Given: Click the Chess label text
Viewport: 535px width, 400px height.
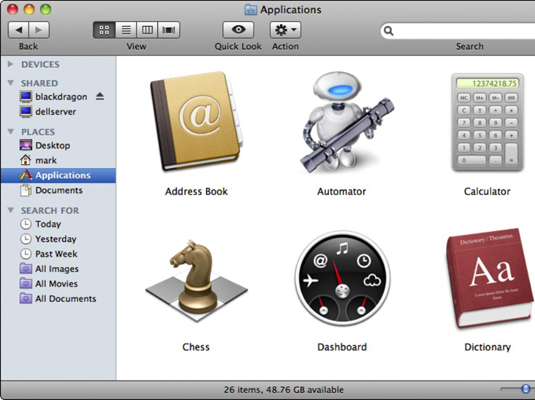Looking at the screenshot, I should coord(196,347).
